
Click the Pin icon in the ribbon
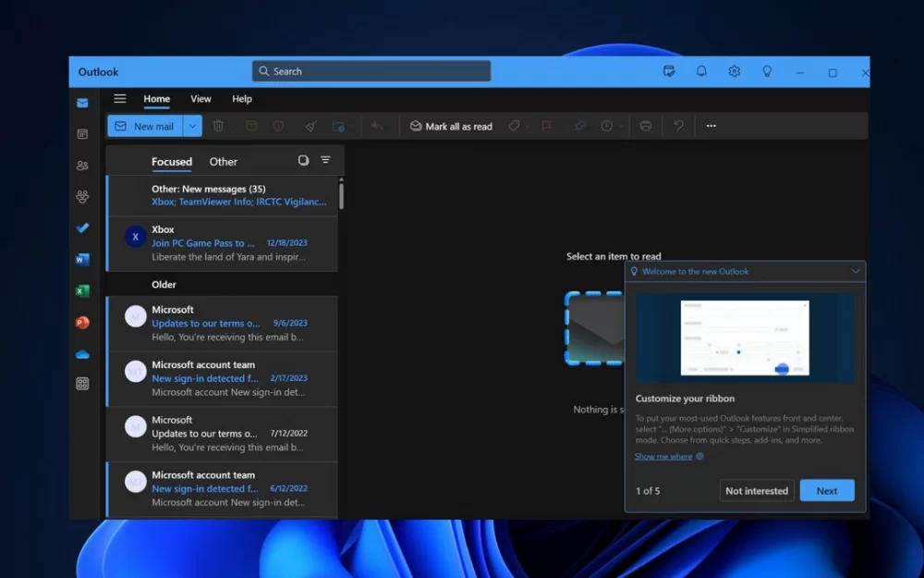coord(579,126)
